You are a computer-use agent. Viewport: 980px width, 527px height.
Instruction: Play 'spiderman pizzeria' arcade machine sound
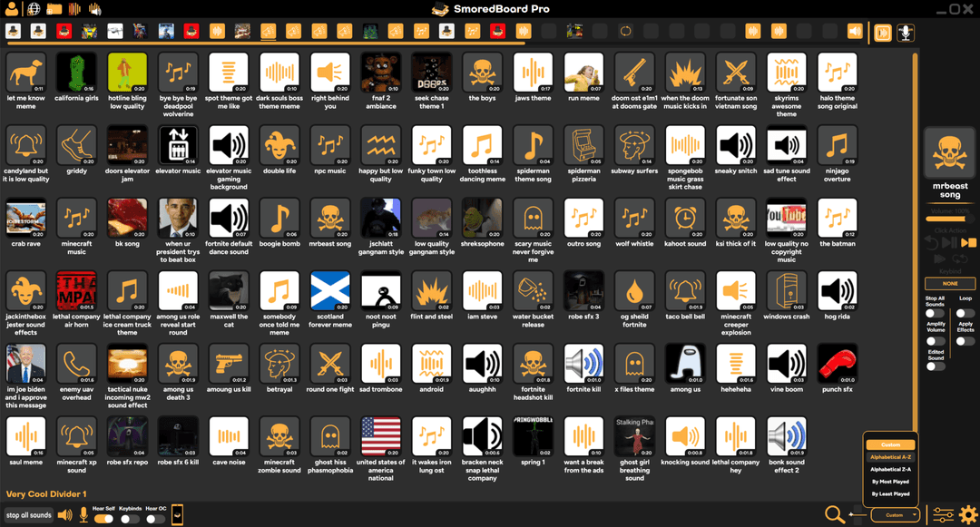583,145
